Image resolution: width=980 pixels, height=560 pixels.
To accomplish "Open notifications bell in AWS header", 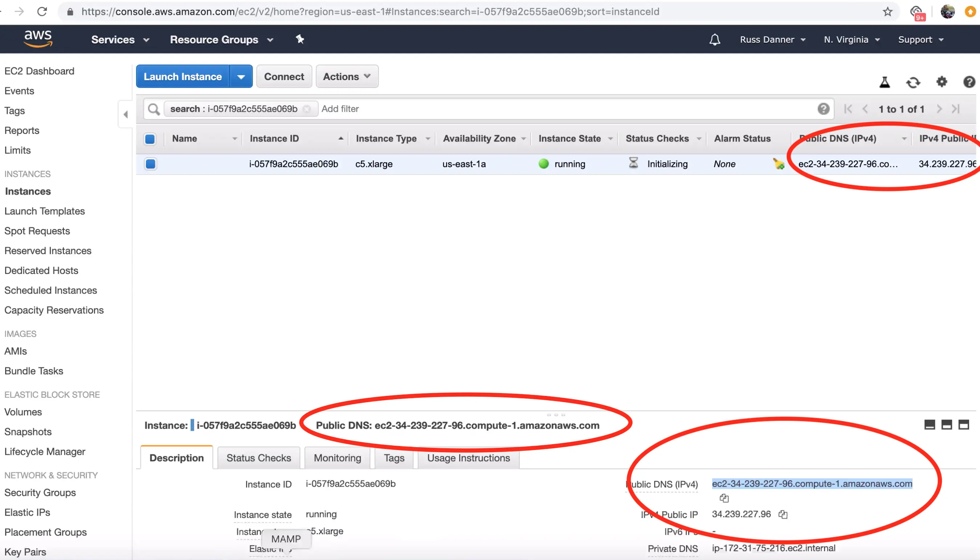I will 715,40.
